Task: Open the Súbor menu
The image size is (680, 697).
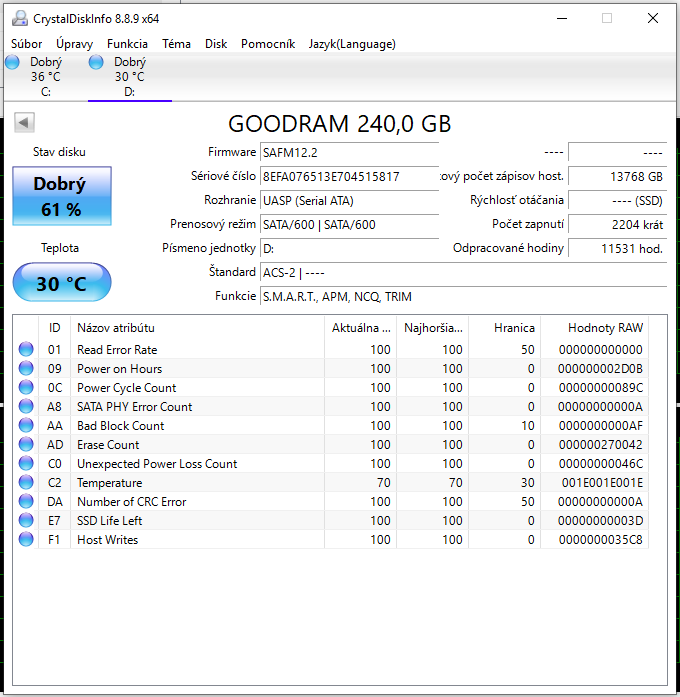Action: (27, 44)
